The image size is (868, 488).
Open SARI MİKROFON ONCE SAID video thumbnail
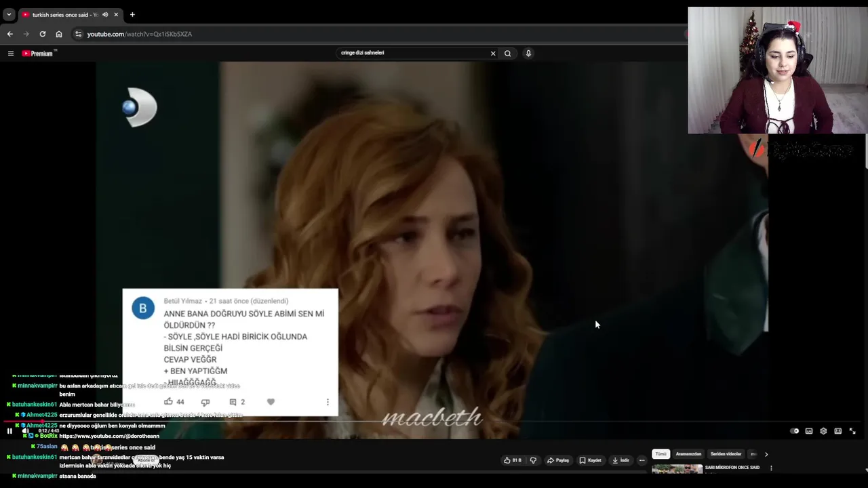[x=677, y=468]
